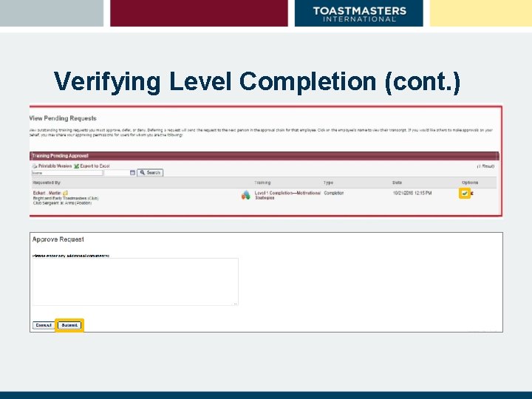
Task: Click the Requested By column header
Action: coord(47,183)
